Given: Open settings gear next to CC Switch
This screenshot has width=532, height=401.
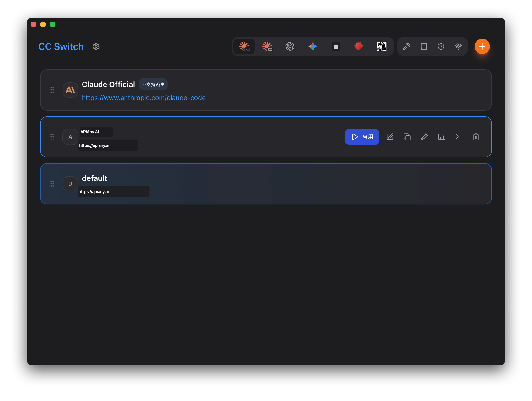Looking at the screenshot, I should pos(96,46).
